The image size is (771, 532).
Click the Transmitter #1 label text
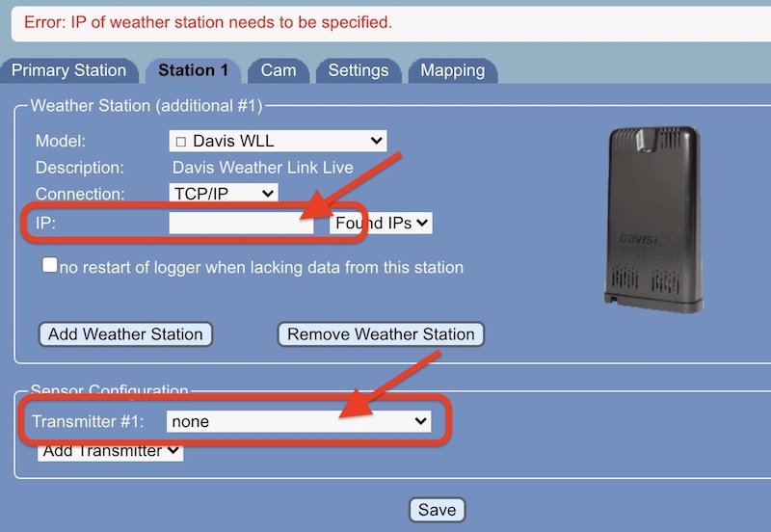tap(88, 421)
